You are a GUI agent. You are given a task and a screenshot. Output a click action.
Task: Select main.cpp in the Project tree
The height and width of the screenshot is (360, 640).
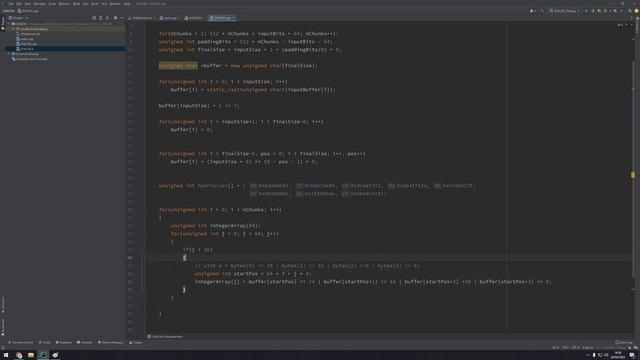pyautogui.click(x=24, y=39)
